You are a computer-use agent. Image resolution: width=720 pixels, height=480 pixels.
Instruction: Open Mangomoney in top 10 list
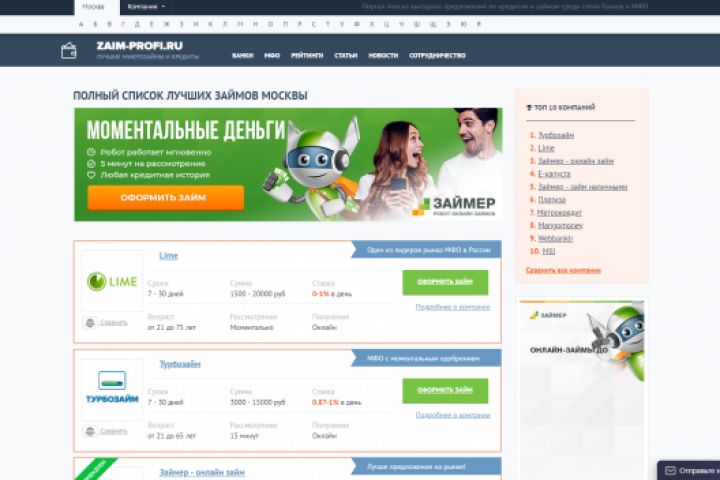(x=560, y=225)
